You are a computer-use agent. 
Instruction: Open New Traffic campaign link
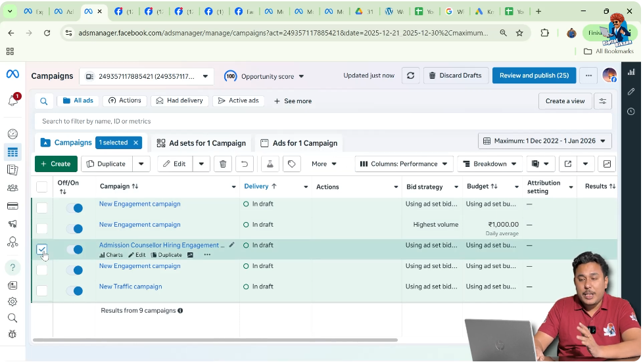tap(130, 286)
